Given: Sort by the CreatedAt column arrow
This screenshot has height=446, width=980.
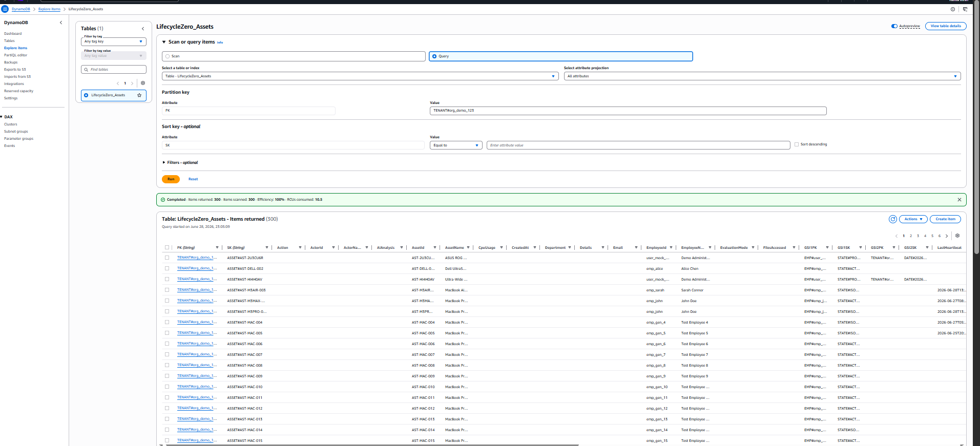Looking at the screenshot, I should [x=535, y=248].
